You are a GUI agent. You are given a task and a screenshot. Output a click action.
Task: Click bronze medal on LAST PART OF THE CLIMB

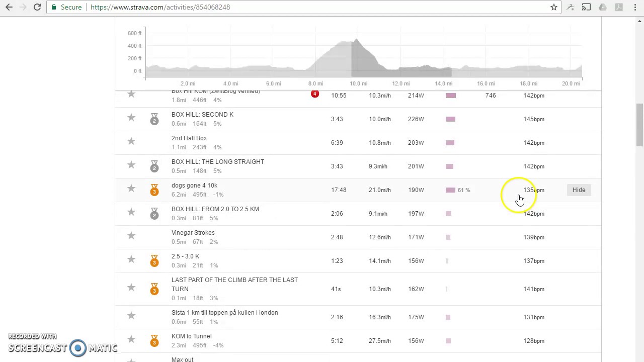(154, 289)
